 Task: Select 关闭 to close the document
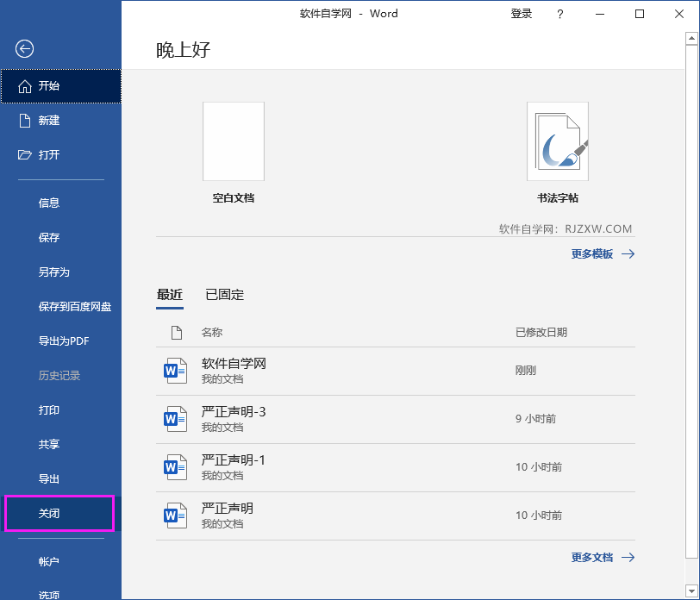click(x=49, y=513)
